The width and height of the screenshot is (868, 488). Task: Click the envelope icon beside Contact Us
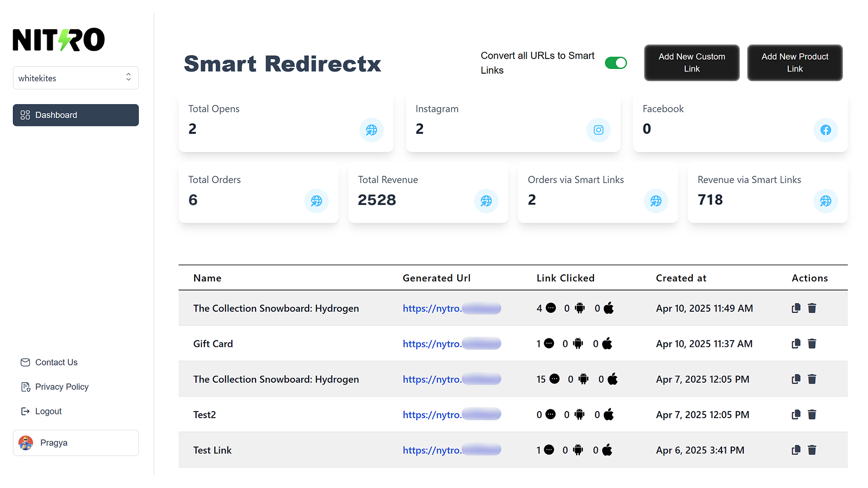point(25,362)
